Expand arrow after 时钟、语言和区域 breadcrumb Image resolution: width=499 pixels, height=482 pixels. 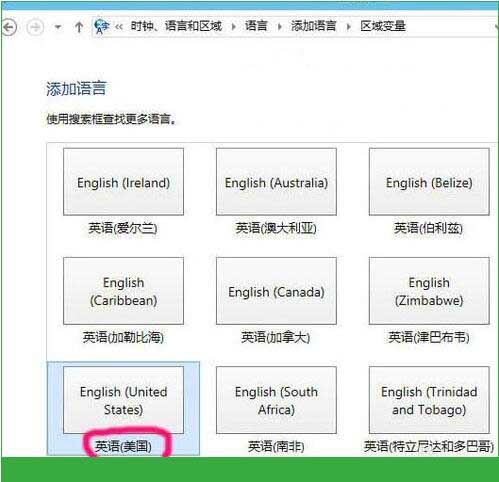click(x=234, y=26)
